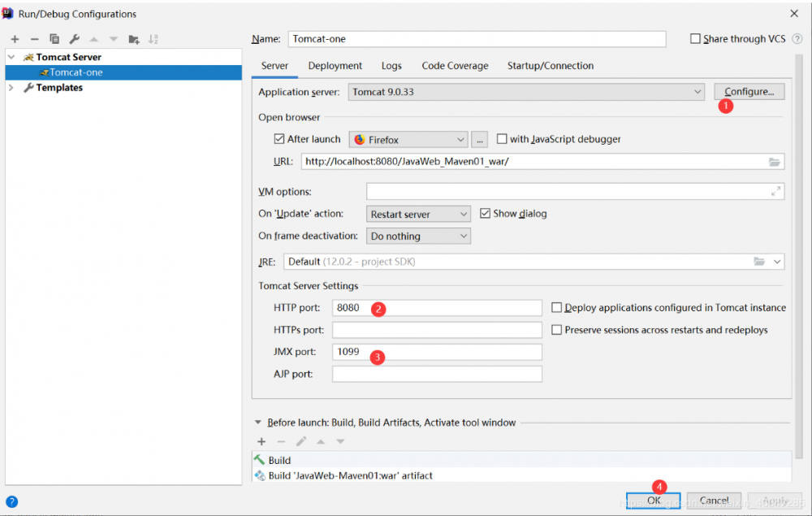The width and height of the screenshot is (812, 516).
Task: Add new configuration with plus icon
Action: pyautogui.click(x=15, y=39)
